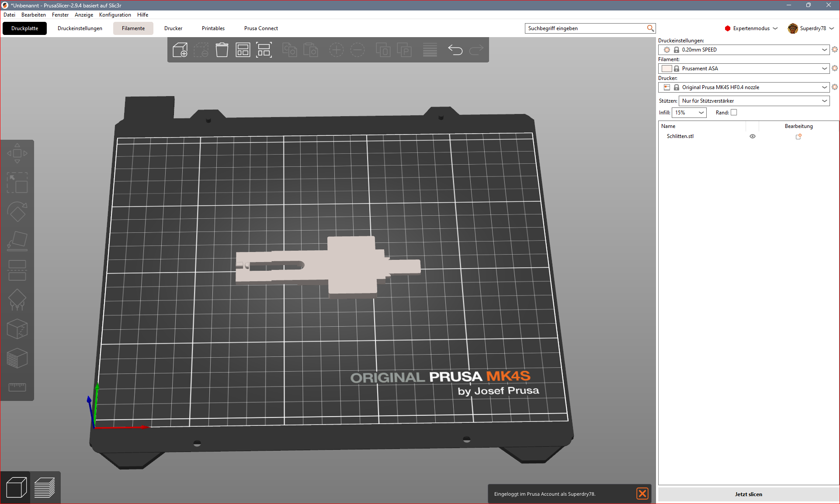Expand the 0.20mm SPEED print settings dropdown

744,50
